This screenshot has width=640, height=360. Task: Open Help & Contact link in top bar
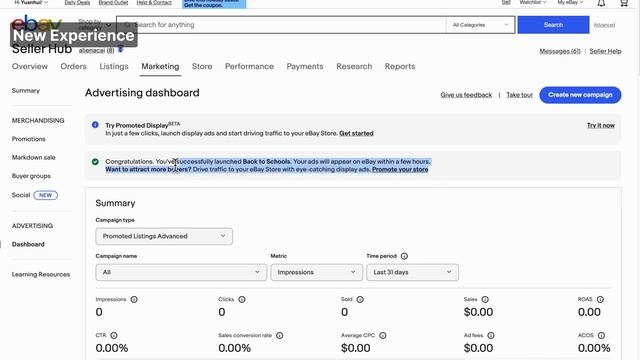point(154,2)
